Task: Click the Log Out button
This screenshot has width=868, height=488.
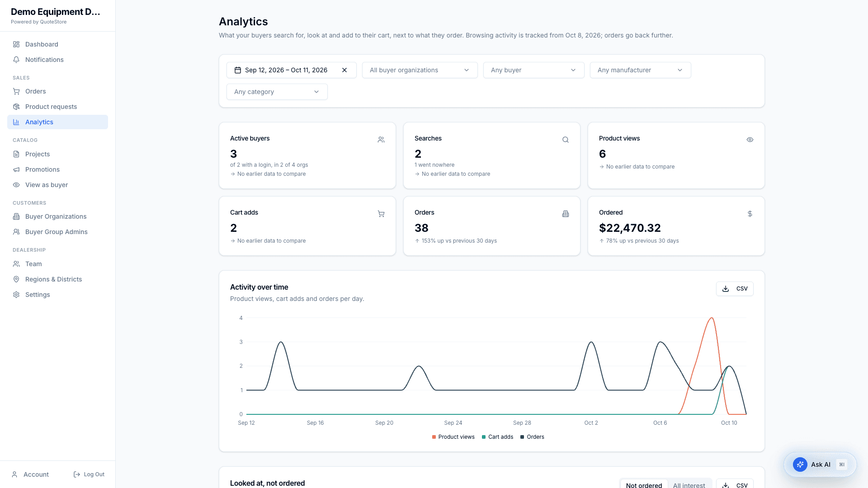Action: 89,474
